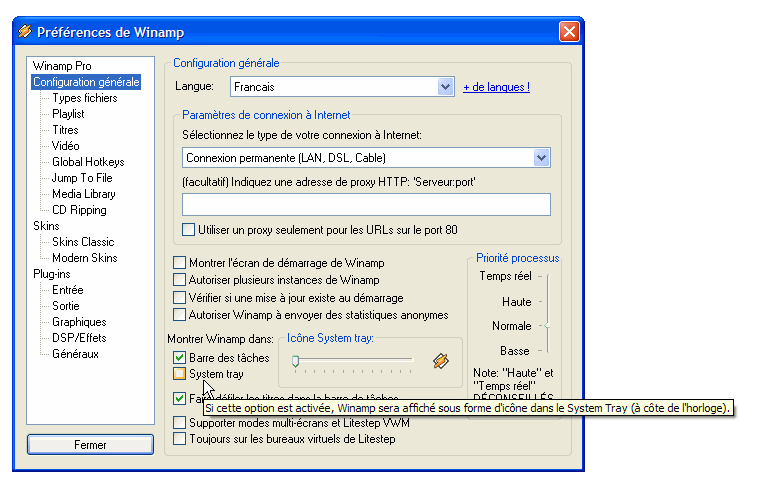This screenshot has height=488, width=758.
Task: Enable update check at startup checkbox
Action: (179, 297)
